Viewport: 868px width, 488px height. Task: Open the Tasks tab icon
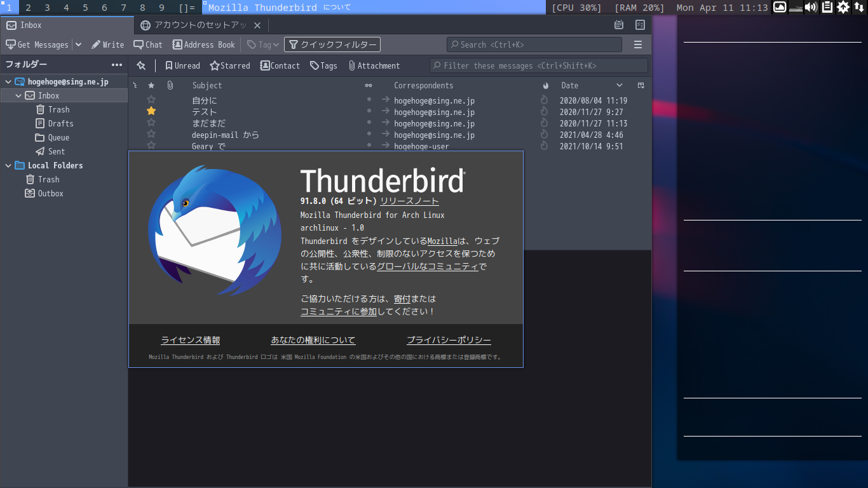point(640,25)
